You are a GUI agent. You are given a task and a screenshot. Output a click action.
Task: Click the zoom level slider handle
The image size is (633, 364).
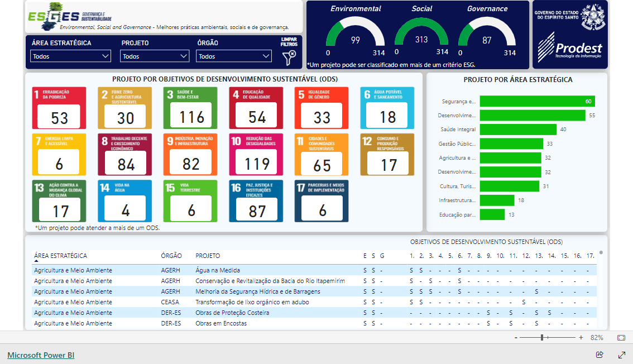point(541,338)
